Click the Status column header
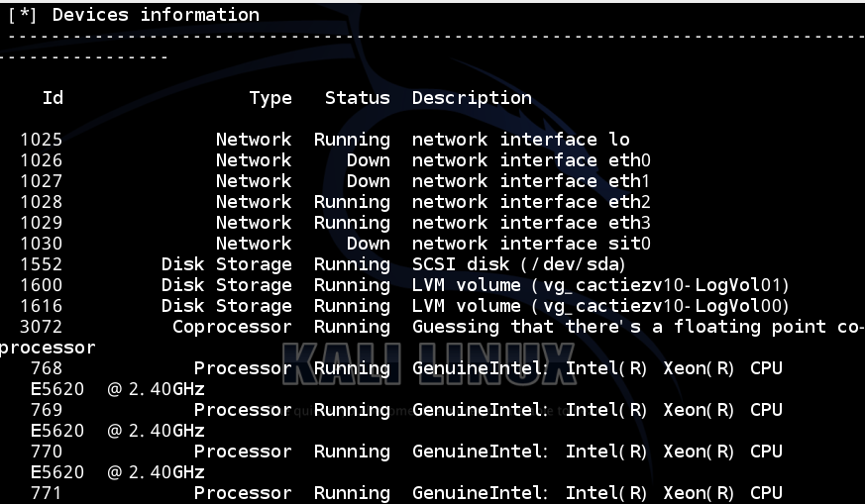This screenshot has height=504, width=865. click(357, 98)
